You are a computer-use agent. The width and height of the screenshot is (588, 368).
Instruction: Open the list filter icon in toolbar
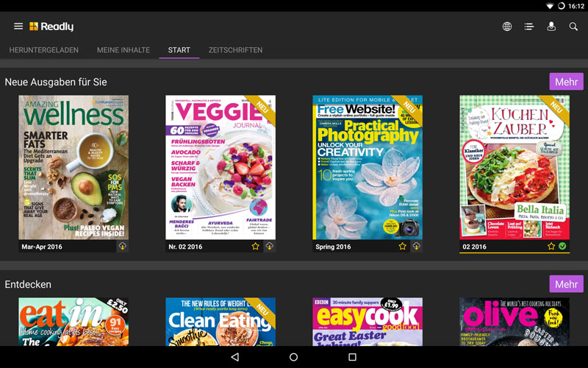click(529, 26)
